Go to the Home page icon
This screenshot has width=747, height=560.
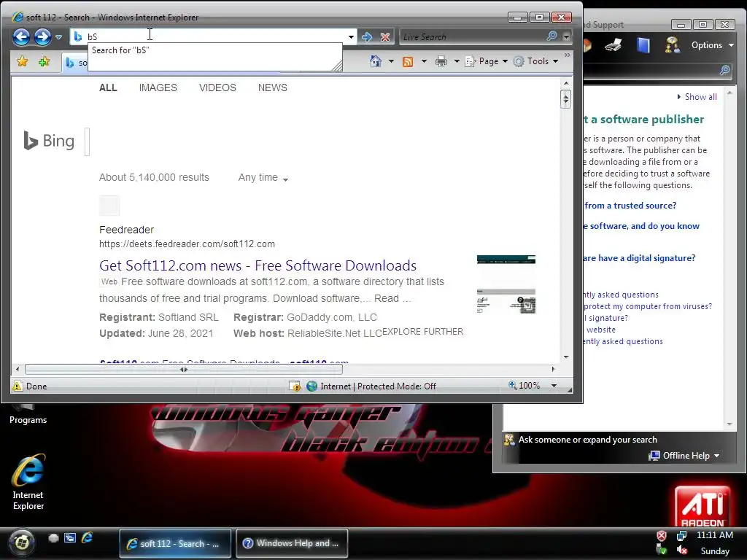click(x=376, y=61)
